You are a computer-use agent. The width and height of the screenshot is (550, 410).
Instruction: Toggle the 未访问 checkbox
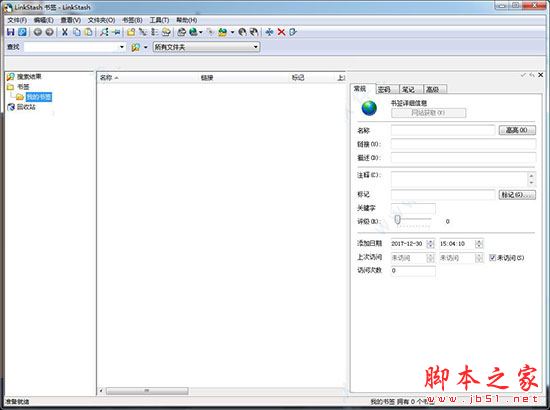tap(492, 258)
